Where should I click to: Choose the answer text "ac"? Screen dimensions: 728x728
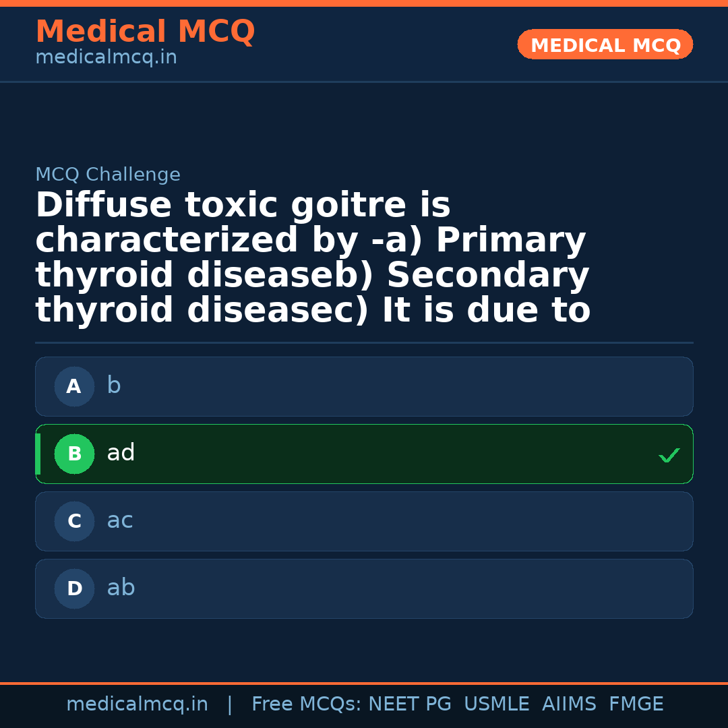[120, 520]
